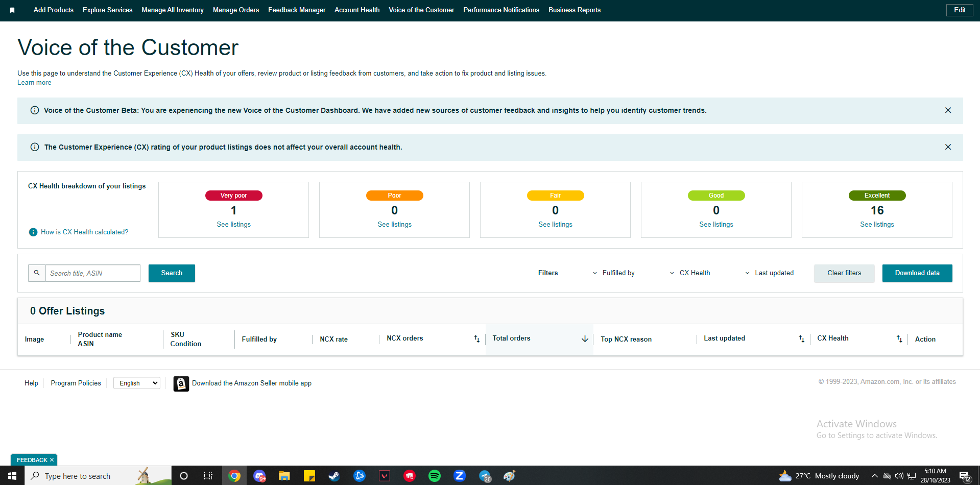Click the Windows taskbar search box

[x=98, y=476]
